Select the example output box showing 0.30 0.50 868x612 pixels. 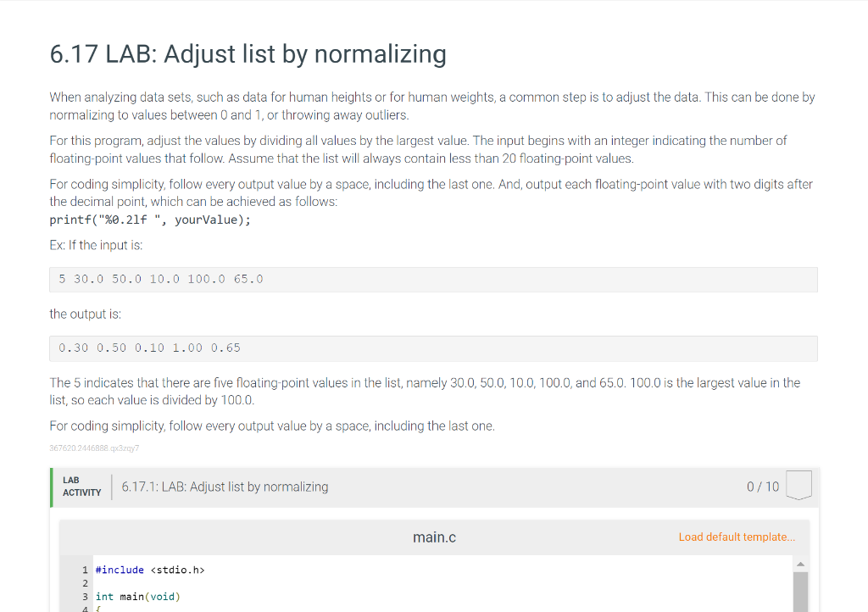point(148,348)
